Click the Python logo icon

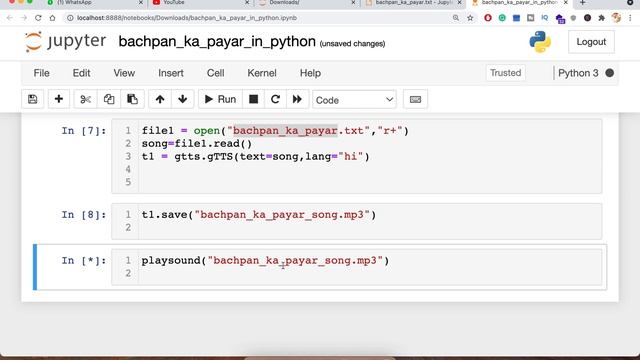540,42
